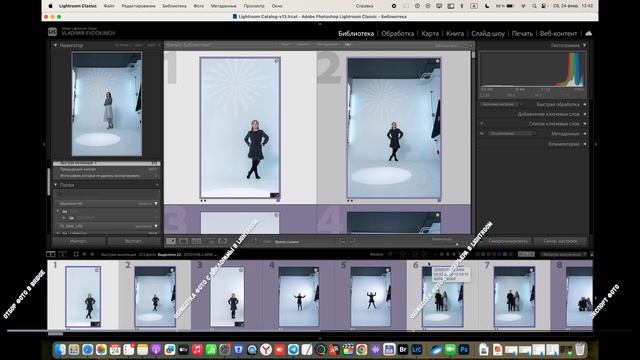640x360 pixels.
Task: Click the Синхронизировать button
Action: 508,241
